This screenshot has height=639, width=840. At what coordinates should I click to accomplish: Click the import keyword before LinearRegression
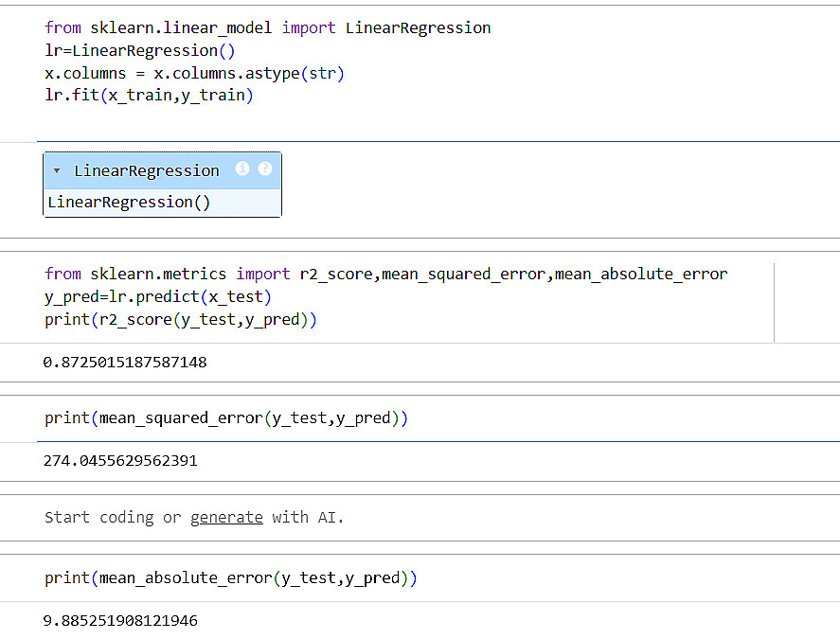click(x=309, y=27)
